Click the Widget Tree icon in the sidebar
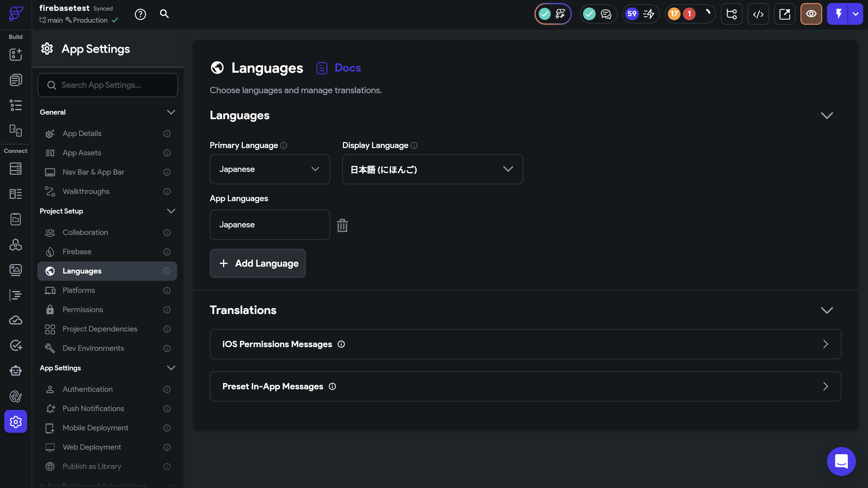 (15, 106)
